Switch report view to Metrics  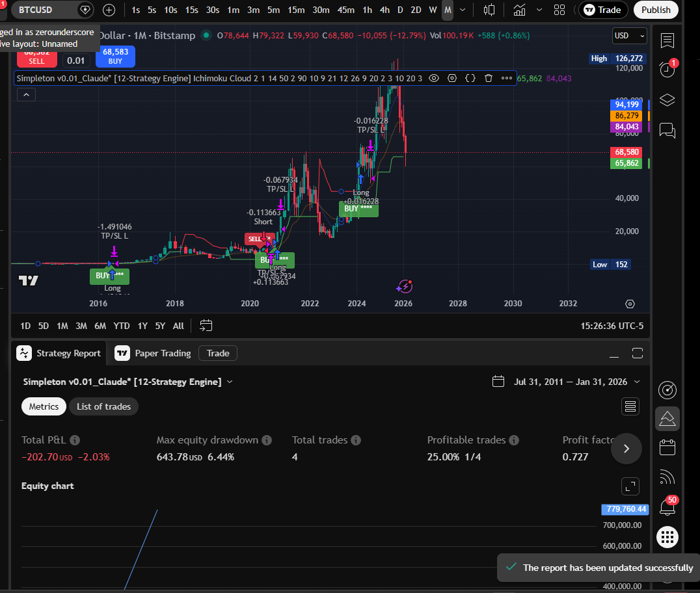[x=44, y=406]
